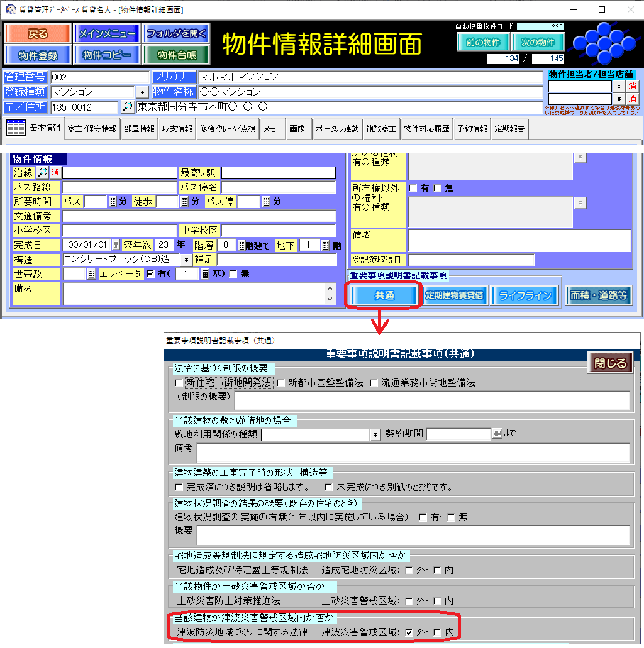Viewport: 644px width, 648px height.
Task: Check the 新住宅市街地開発法 checkbox
Action: coord(179,383)
